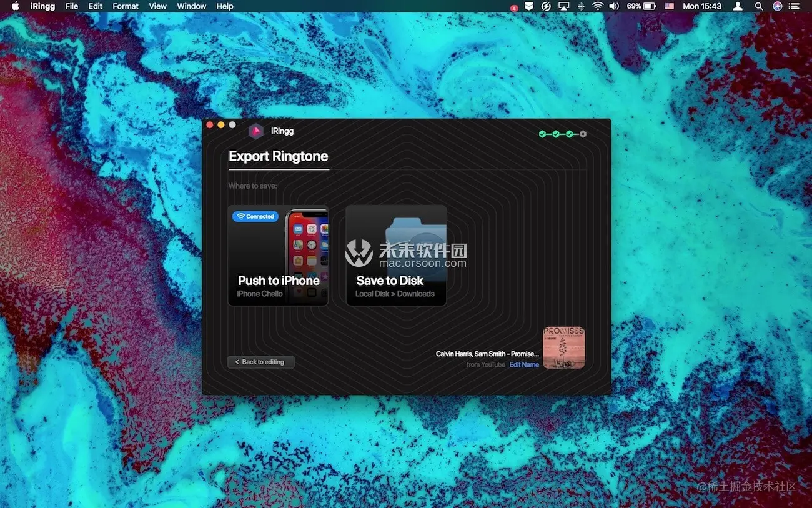Click the song title 'Calvin Harris, Sam Smith - Promise...'
Image resolution: width=812 pixels, height=508 pixels.
coord(487,354)
